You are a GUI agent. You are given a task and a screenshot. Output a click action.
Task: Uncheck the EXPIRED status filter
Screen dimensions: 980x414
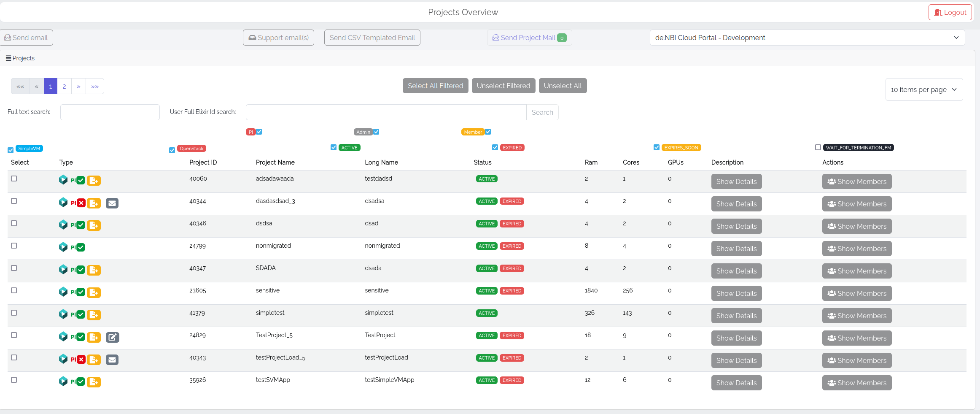[495, 147]
